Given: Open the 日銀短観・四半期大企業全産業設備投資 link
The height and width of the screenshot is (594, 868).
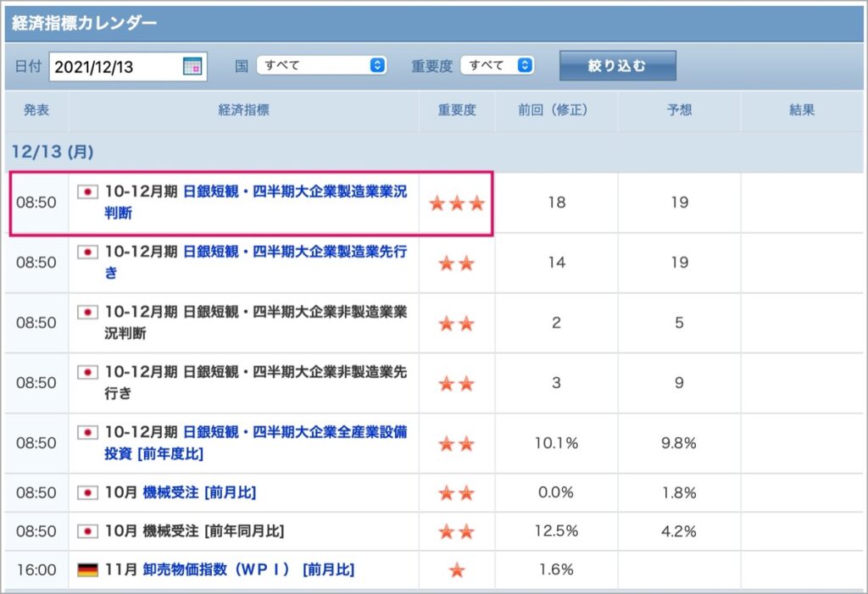Looking at the screenshot, I should [256, 442].
